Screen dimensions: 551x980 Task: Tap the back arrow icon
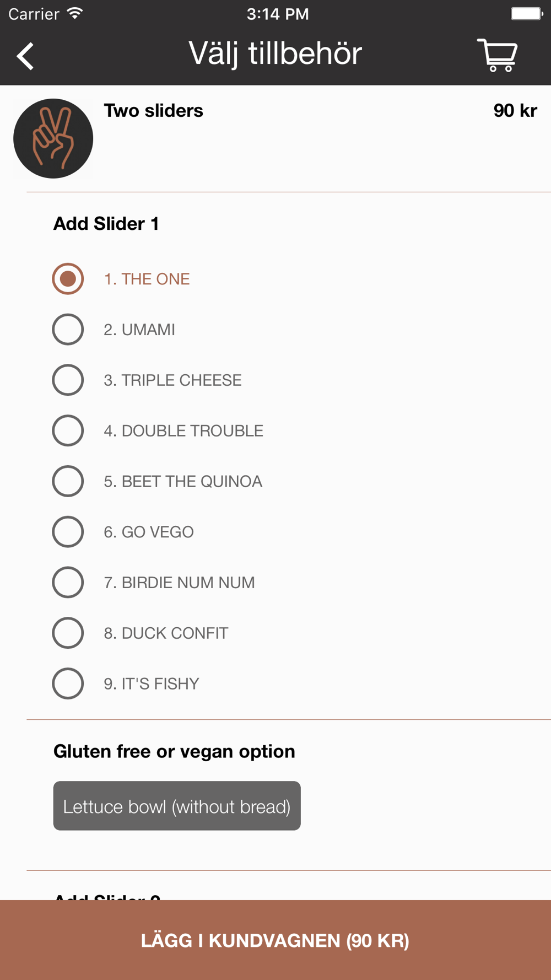pyautogui.click(x=25, y=56)
